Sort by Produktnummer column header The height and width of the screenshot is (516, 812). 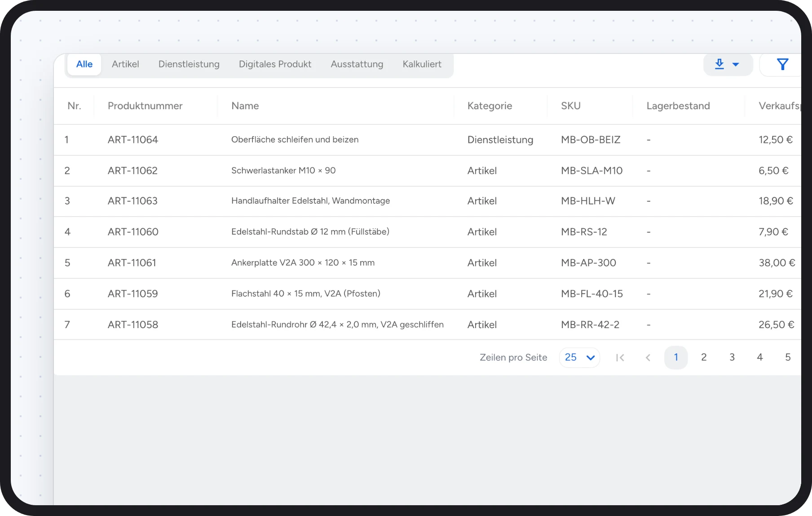145,106
